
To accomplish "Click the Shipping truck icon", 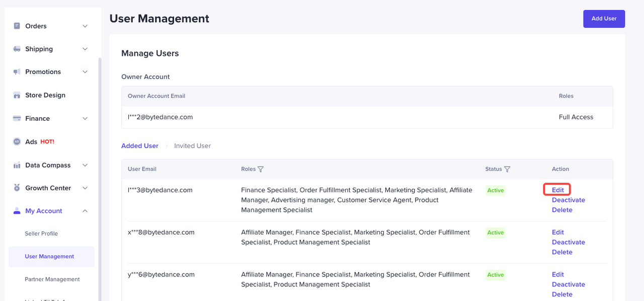I will (17, 49).
